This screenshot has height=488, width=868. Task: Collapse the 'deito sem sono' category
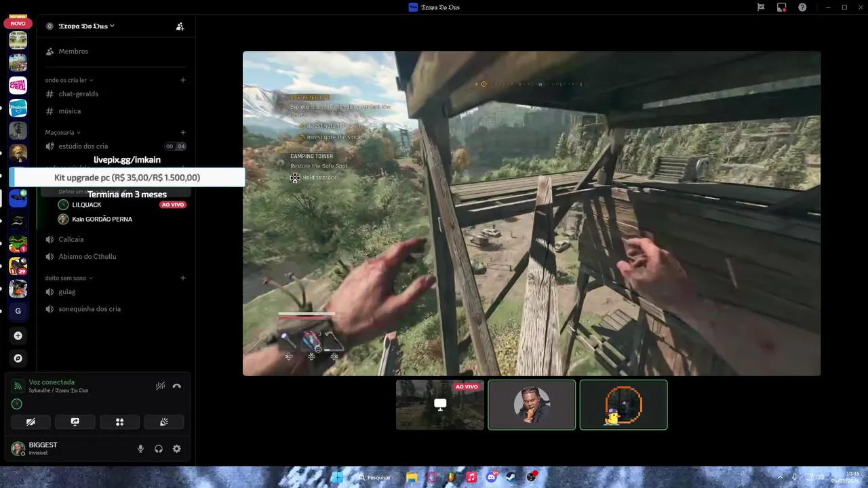click(x=68, y=278)
